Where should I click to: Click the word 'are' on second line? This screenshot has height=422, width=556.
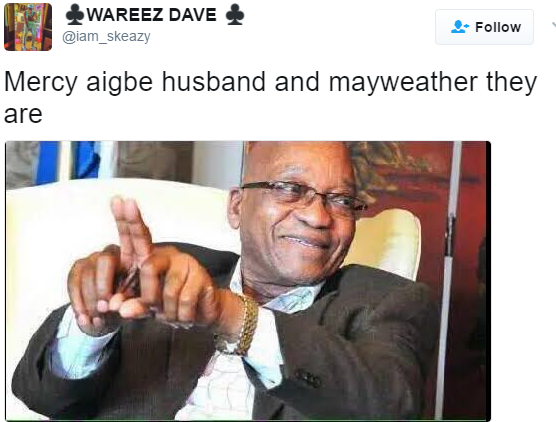[x=23, y=115]
